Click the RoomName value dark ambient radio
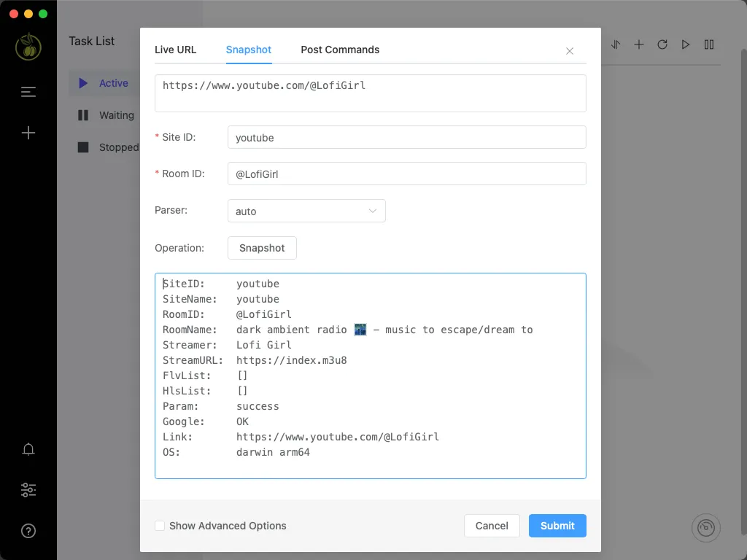Screen dimensions: 747x560 pos(384,330)
